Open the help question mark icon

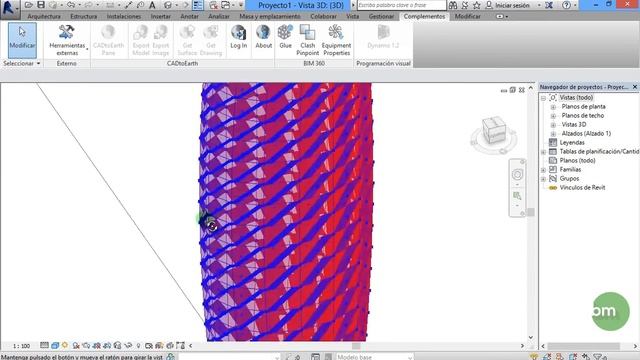(566, 5)
